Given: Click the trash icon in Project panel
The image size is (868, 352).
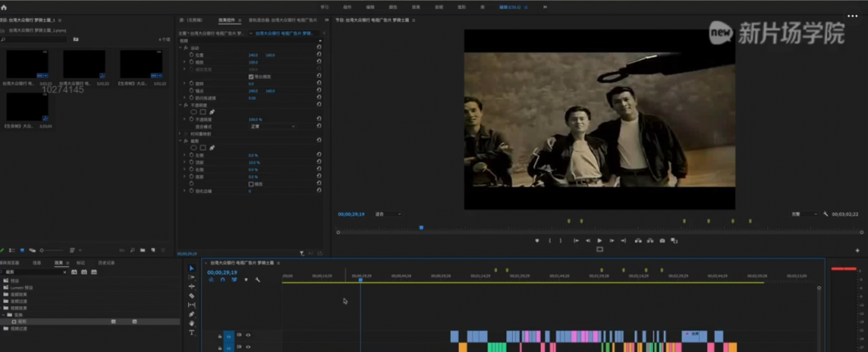Looking at the screenshot, I should click(163, 250).
